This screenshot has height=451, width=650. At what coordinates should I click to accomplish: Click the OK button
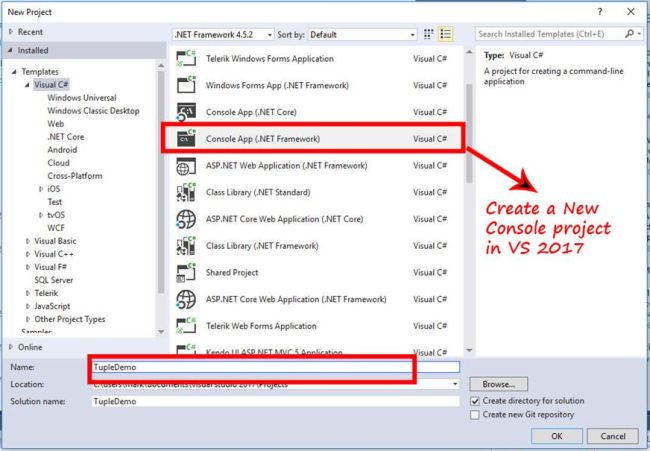pos(557,436)
